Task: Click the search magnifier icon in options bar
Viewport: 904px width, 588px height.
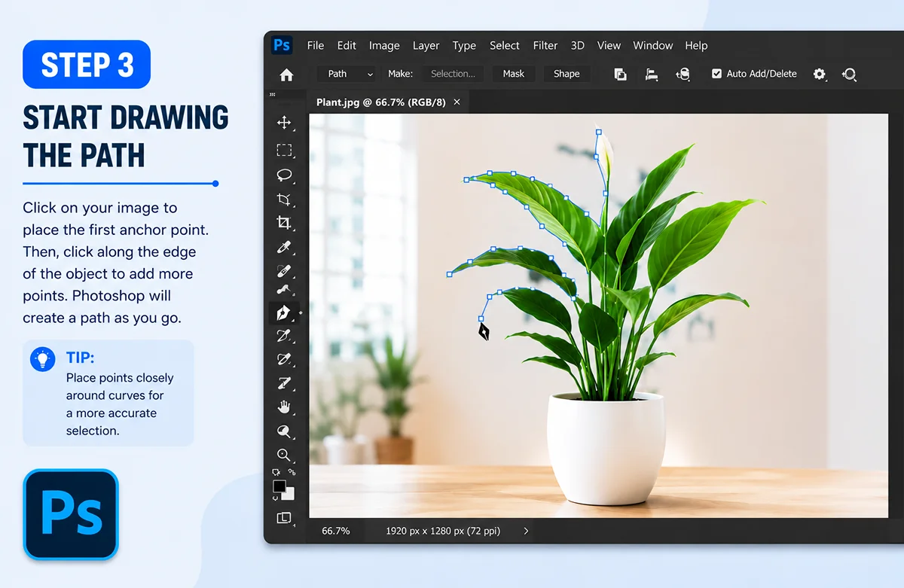Action: click(850, 74)
